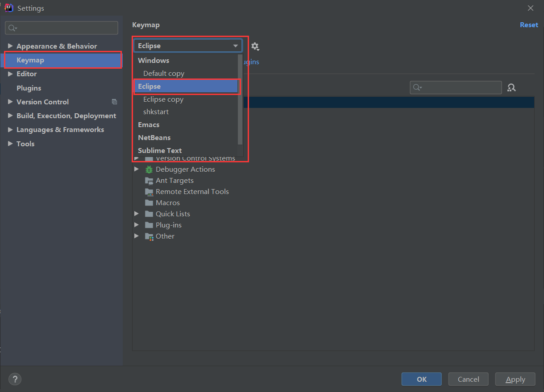This screenshot has width=544, height=392.
Task: Click the Remote External Tools folder icon
Action: point(149,192)
